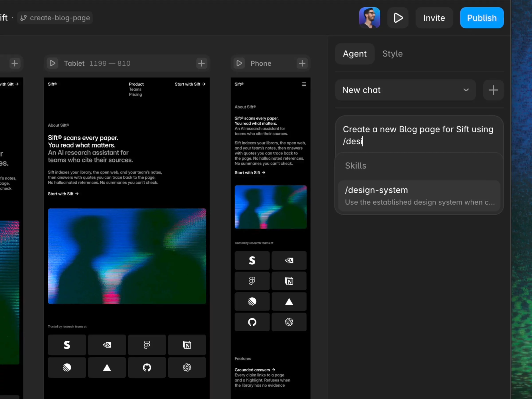Click Grounded answers link in Phone preview
The height and width of the screenshot is (399, 532).
(x=255, y=370)
